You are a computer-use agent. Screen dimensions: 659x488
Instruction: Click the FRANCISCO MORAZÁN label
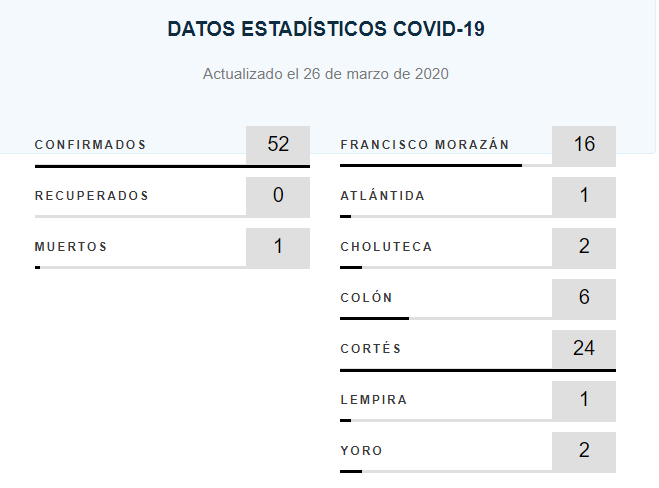coord(425,145)
